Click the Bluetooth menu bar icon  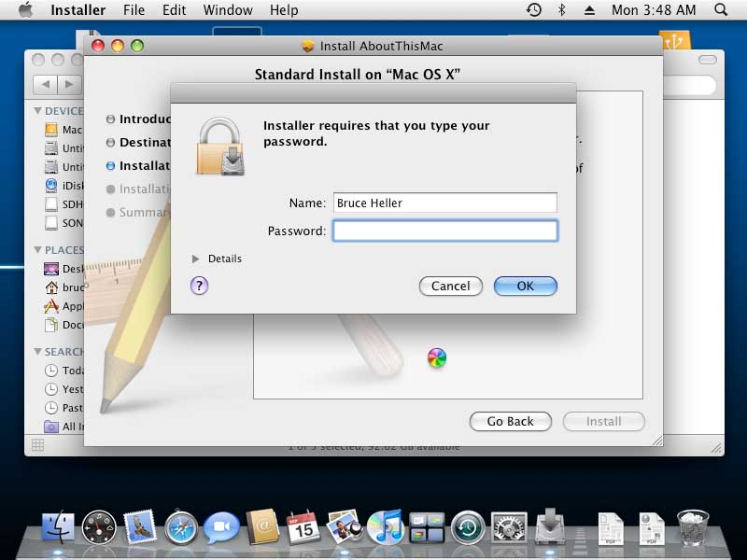coord(562,10)
